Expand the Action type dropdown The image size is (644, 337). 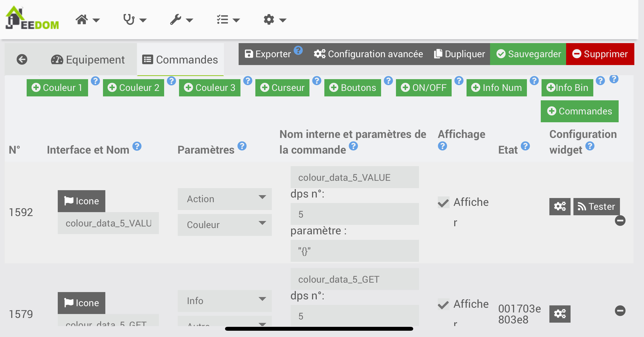pyautogui.click(x=225, y=199)
